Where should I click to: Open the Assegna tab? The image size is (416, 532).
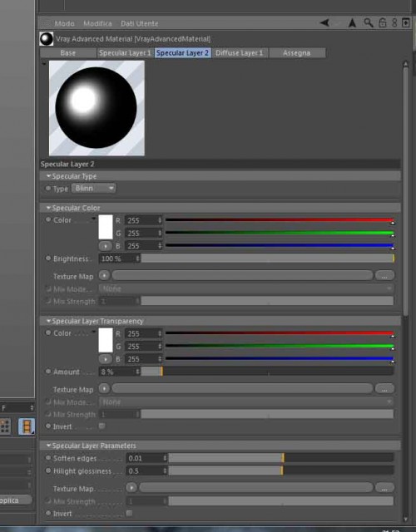pos(297,53)
